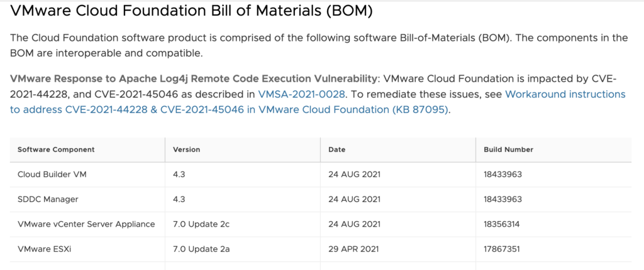Click the Build Number column header

[x=508, y=149]
